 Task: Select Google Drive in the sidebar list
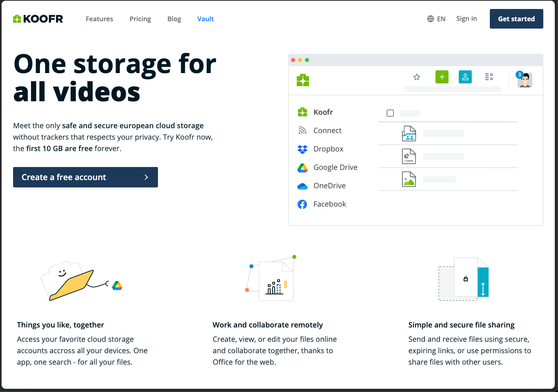point(327,167)
